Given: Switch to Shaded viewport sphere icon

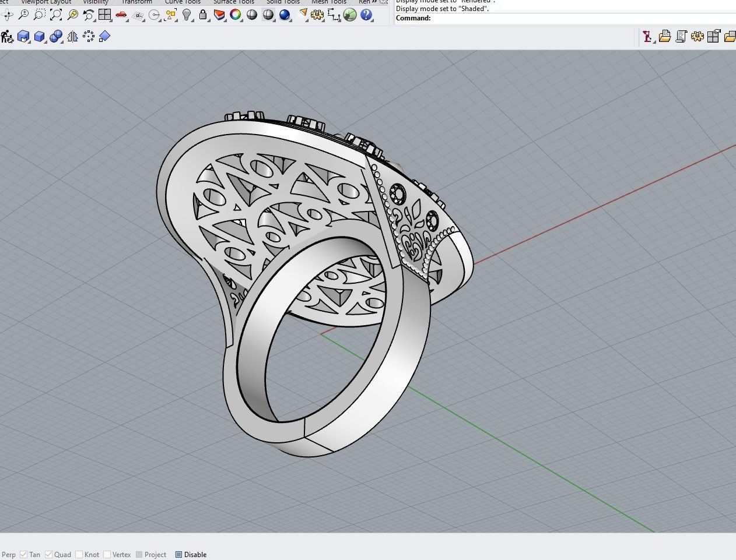Looking at the screenshot, I should point(252,15).
